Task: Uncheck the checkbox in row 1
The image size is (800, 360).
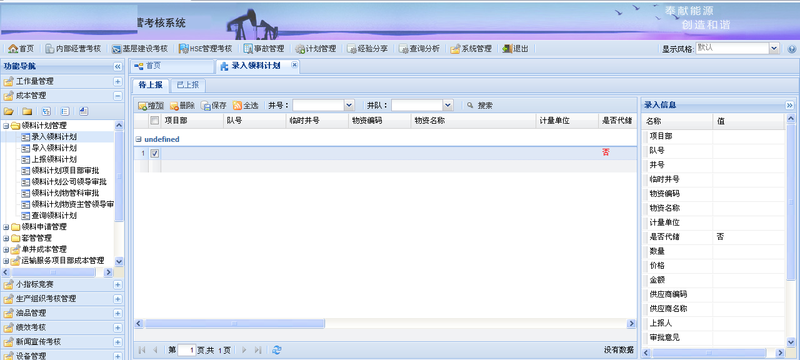Action: click(x=155, y=153)
